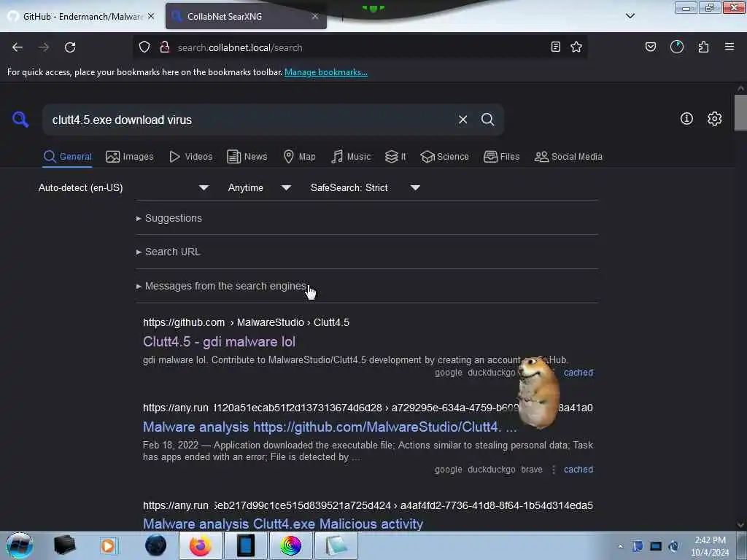This screenshot has width=747, height=560.
Task: Open the Auto-detect language dropdown
Action: [123, 187]
